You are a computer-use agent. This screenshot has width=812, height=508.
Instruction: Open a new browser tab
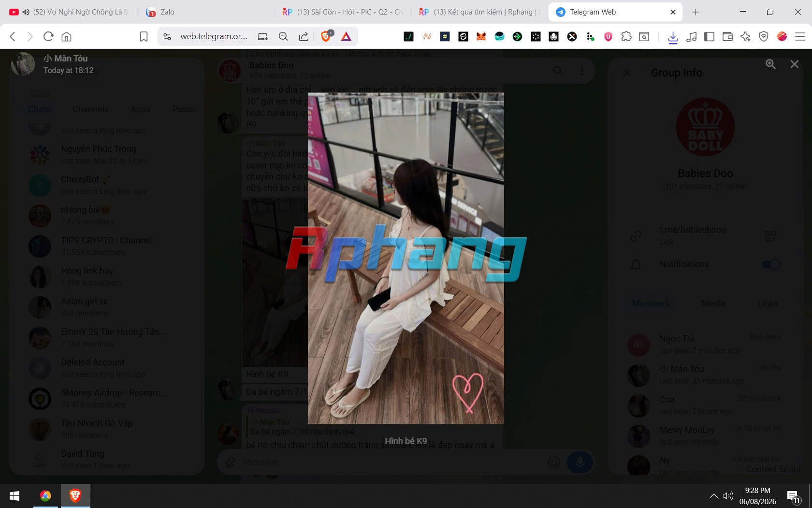click(x=696, y=12)
